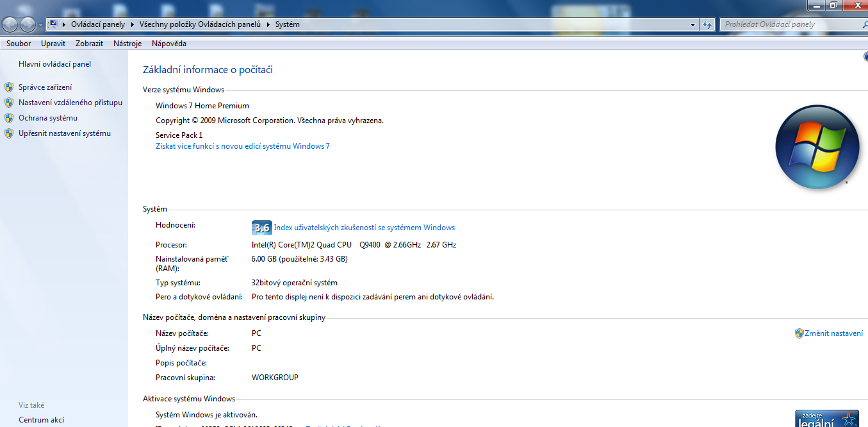Open Index uživatelských zkušeností se systémem Windows
The width and height of the screenshot is (868, 427).
[364, 228]
